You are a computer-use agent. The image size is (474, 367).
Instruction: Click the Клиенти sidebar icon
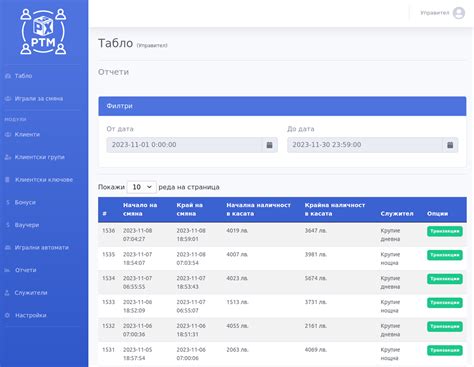coord(8,134)
